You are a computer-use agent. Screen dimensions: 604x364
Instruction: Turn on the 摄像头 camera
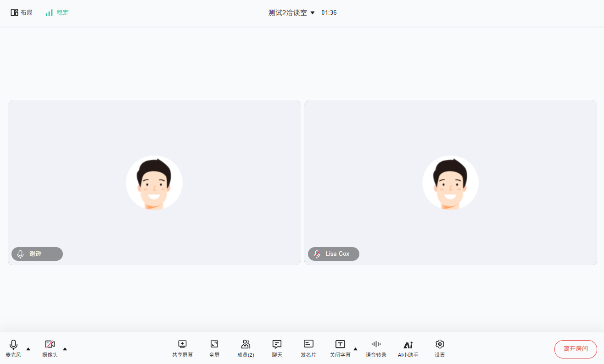click(50, 348)
